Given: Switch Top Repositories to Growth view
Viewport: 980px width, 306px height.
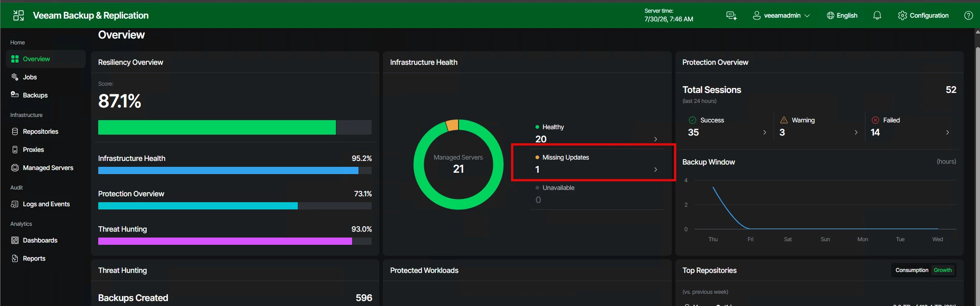Looking at the screenshot, I should 942,270.
